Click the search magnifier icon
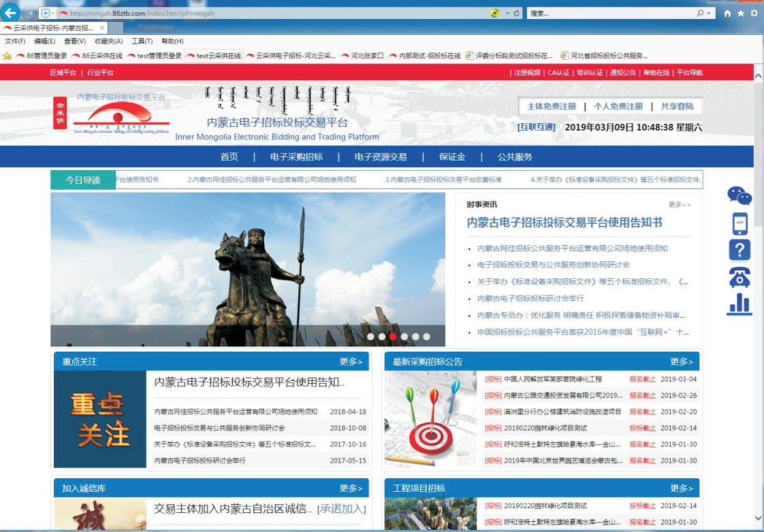 pos(700,13)
